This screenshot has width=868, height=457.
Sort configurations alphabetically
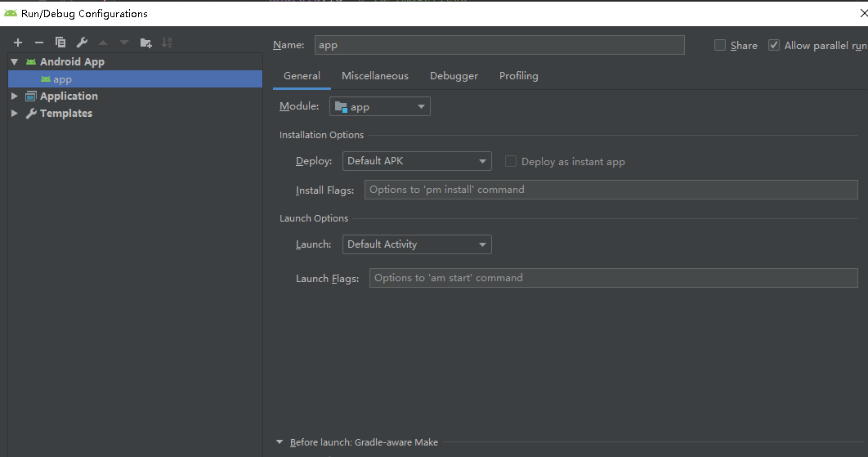(x=167, y=43)
